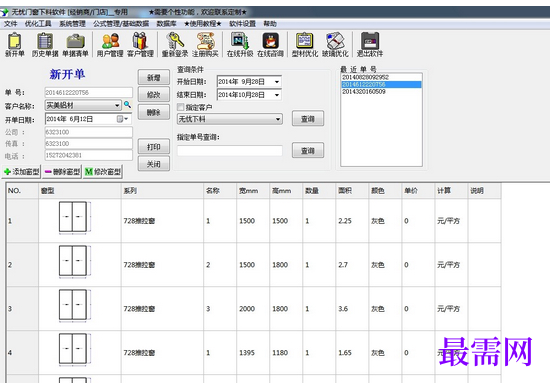
Task: Select recent order 2014320160509
Action: tap(381, 92)
